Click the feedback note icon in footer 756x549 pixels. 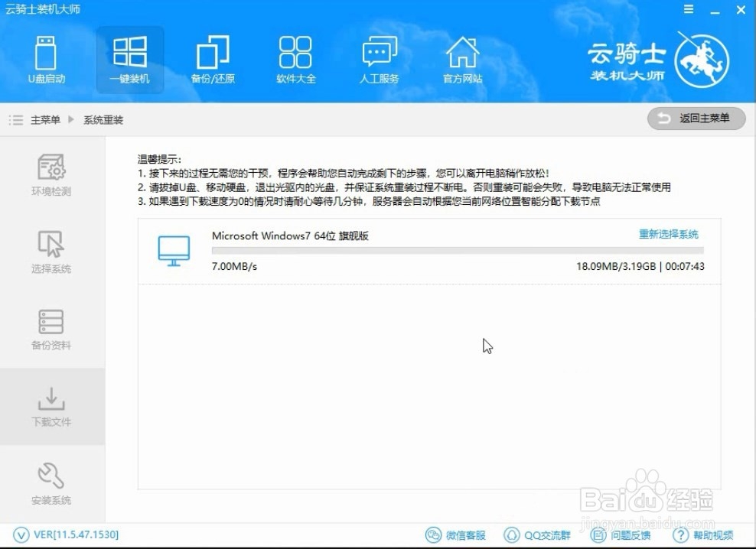tap(598, 535)
